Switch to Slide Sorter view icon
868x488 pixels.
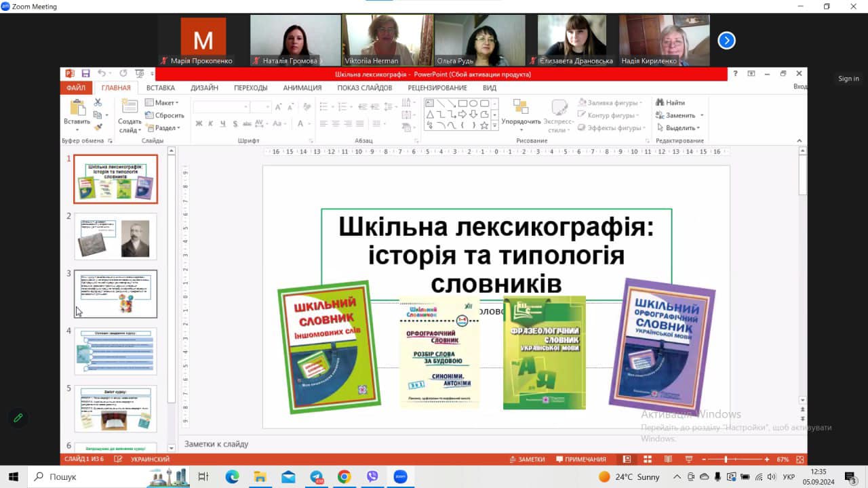tap(648, 459)
